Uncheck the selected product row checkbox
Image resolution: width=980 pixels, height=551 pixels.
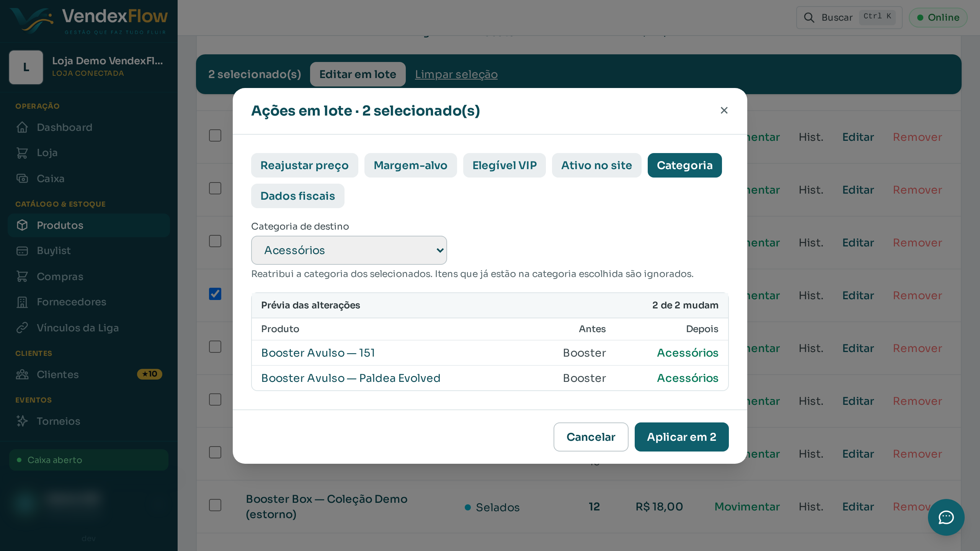pos(215,294)
